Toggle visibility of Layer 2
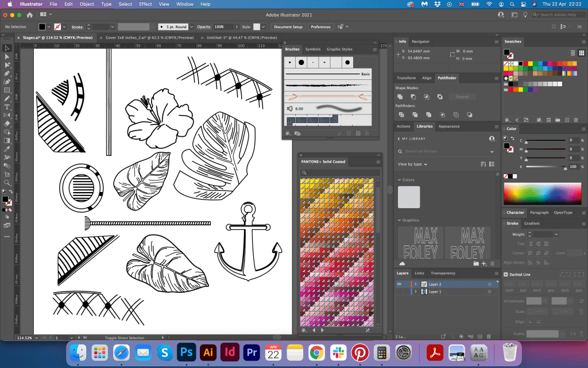Screen dimensions: 588x368 [x=399, y=284]
